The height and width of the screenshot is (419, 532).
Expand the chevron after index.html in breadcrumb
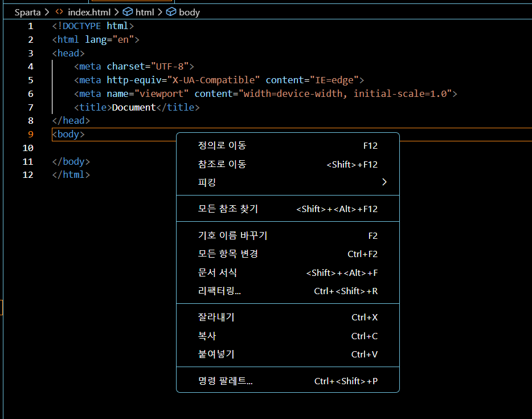pos(116,12)
